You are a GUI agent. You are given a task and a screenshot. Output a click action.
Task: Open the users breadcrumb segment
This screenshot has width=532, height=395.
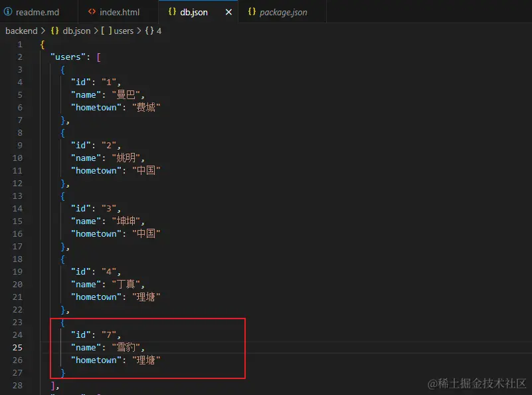tap(124, 31)
